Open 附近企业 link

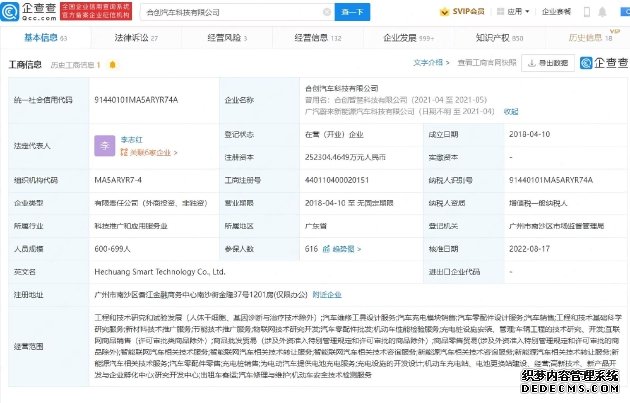[x=327, y=295]
